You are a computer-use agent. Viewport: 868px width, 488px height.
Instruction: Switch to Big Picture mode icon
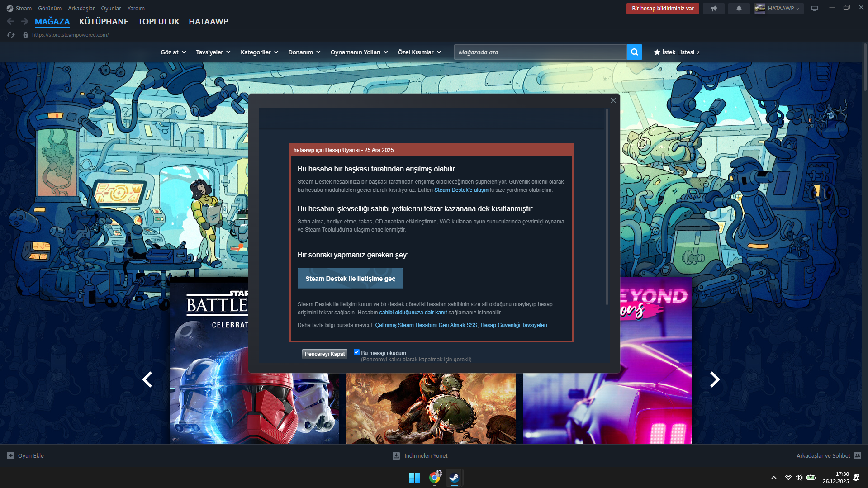[x=815, y=8]
